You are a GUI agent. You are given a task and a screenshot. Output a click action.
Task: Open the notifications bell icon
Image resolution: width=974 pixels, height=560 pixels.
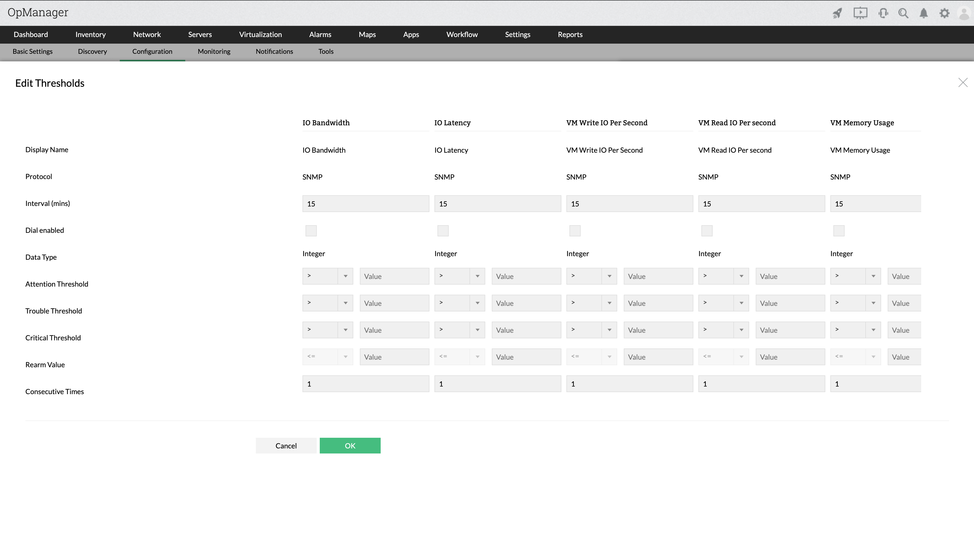point(923,13)
